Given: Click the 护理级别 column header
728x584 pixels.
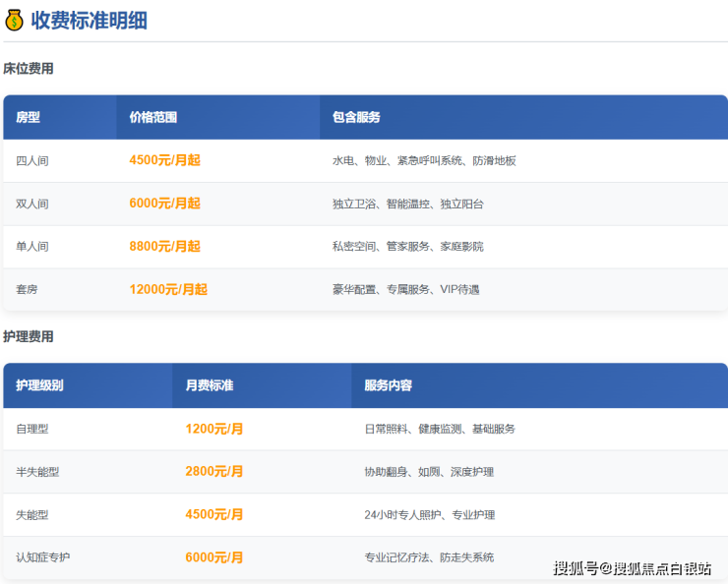Looking at the screenshot, I should (40, 385).
